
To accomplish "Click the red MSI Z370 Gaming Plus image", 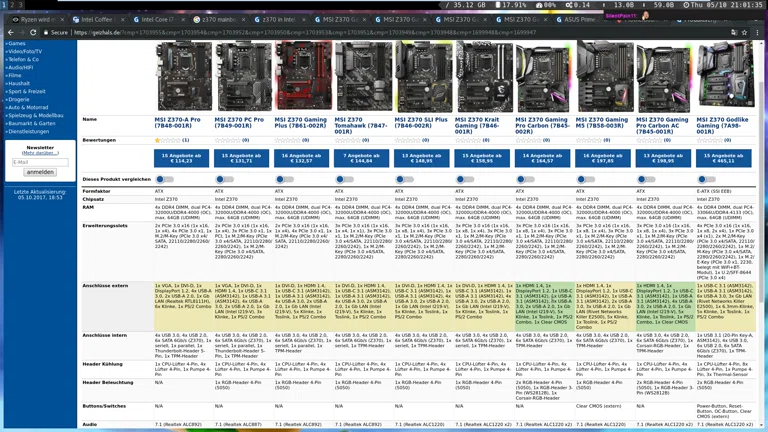I will coord(303,76).
